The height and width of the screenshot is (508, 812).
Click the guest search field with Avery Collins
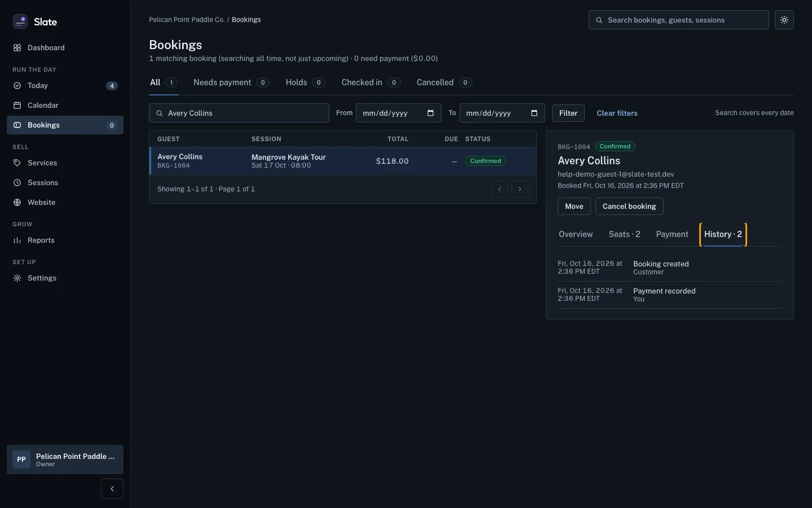click(x=239, y=113)
